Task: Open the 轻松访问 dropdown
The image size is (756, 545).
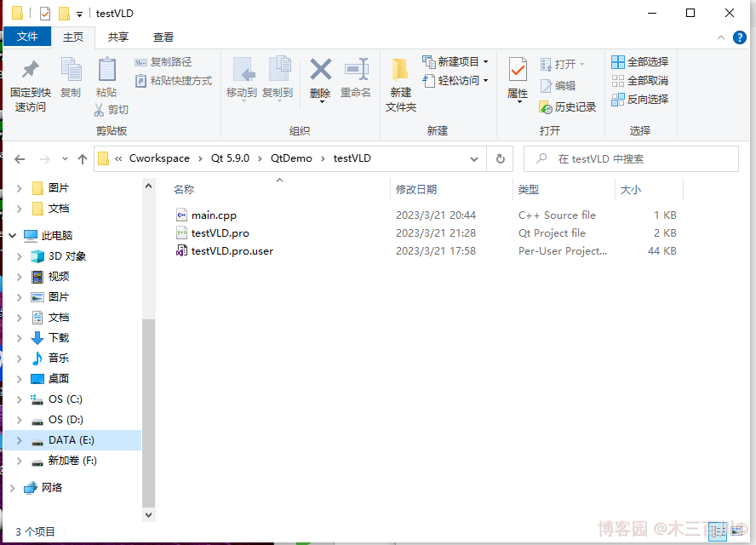Action: tap(455, 81)
